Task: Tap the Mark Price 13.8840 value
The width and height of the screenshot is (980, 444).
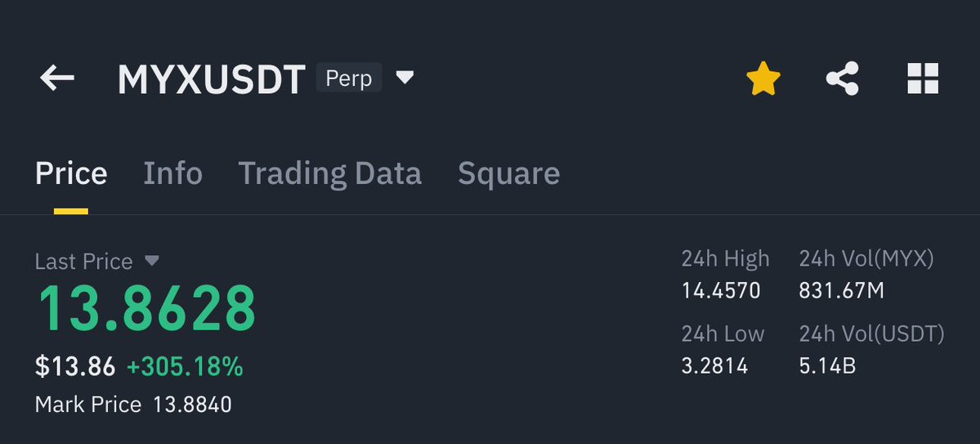Action: 193,405
